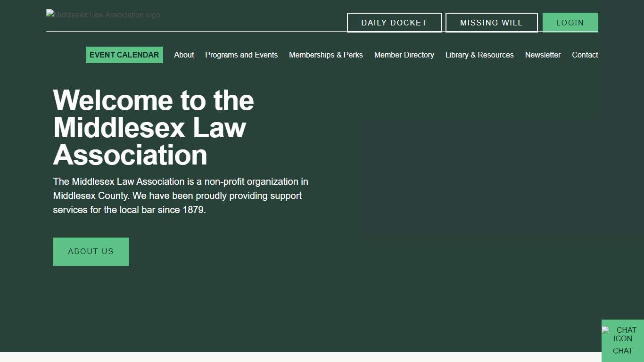Click the broken logo placeholder icon
The width and height of the screenshot is (644, 362).
49,13
